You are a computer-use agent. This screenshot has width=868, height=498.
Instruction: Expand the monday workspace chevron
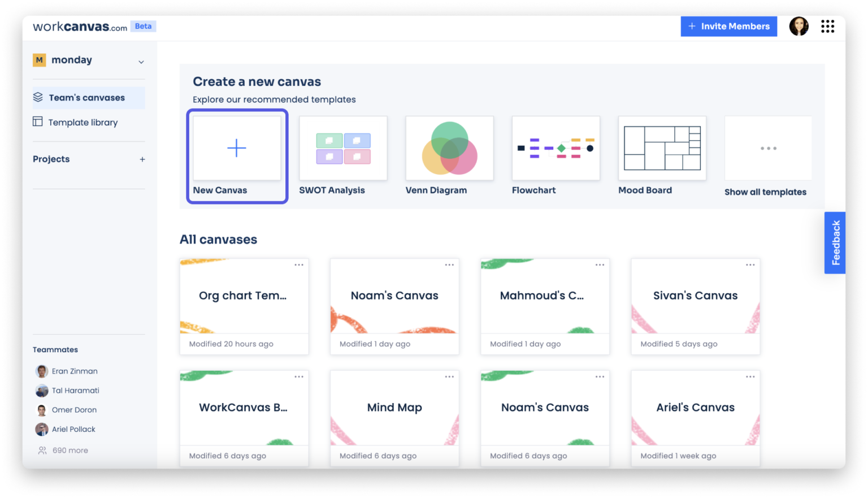141,61
